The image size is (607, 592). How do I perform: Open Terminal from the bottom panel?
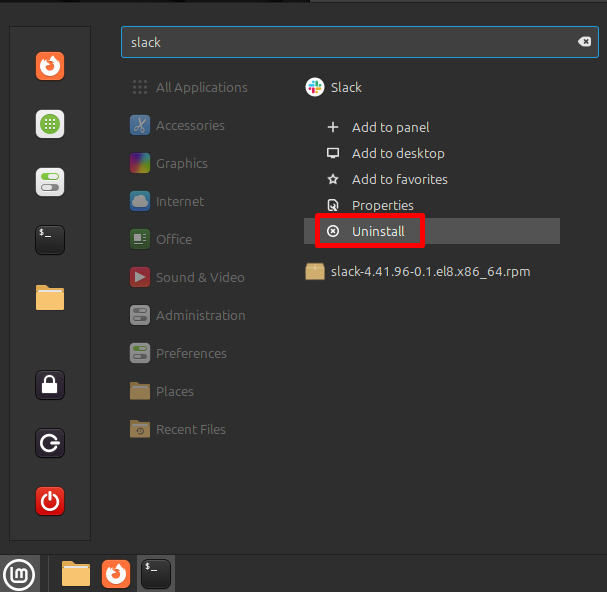pos(156,573)
